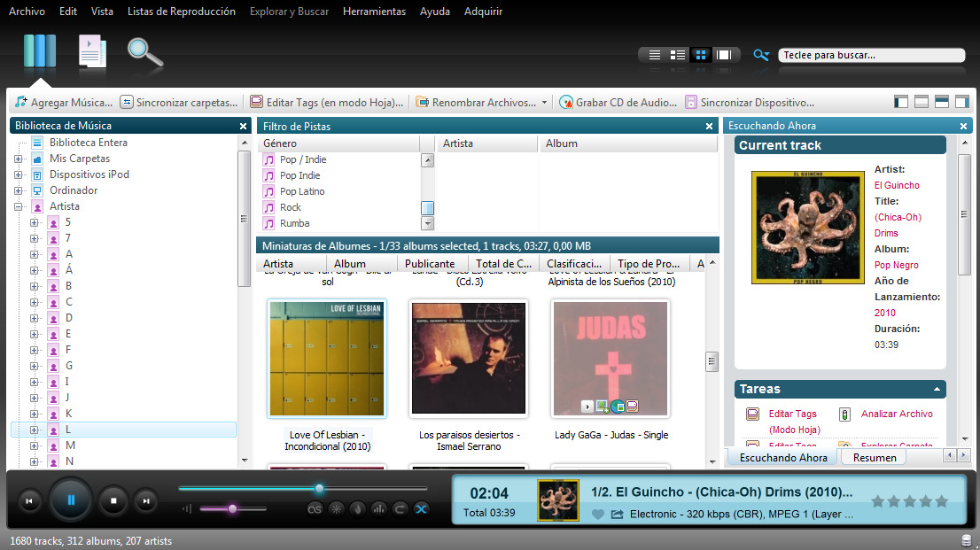Open the Renombrar Archivos dropdown arrow
This screenshot has width=980, height=550.
point(544,103)
